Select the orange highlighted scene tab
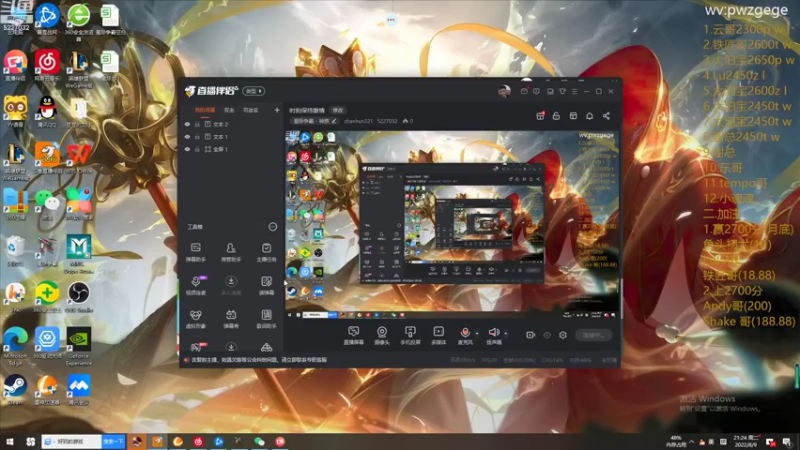Image resolution: width=800 pixels, height=450 pixels. 205,110
